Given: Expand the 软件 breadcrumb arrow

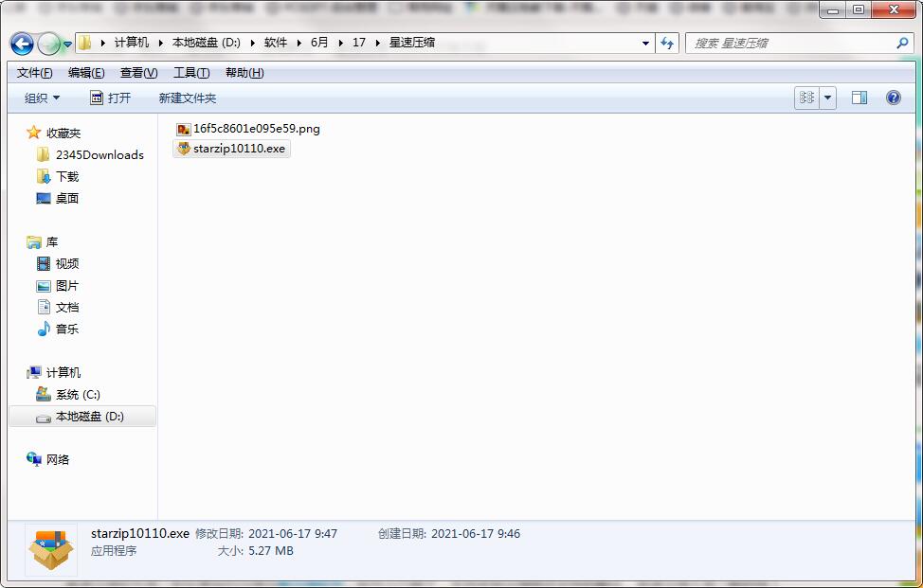Looking at the screenshot, I should (x=299, y=43).
